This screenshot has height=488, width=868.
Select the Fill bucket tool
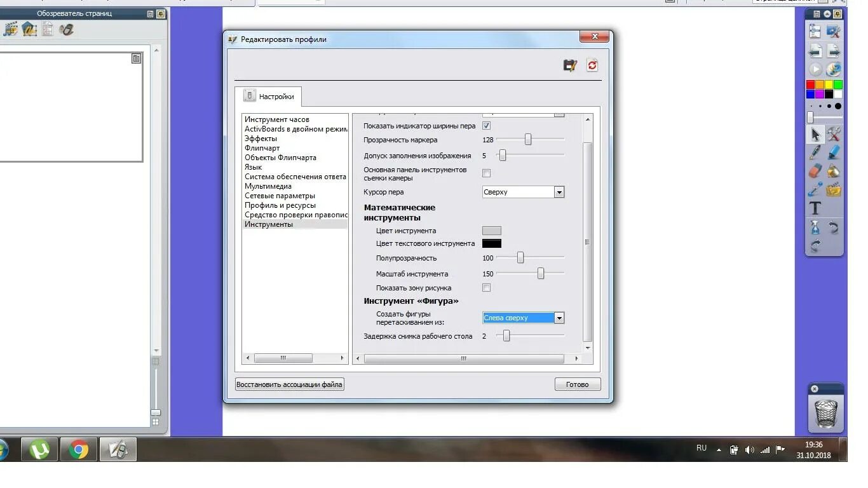point(834,171)
